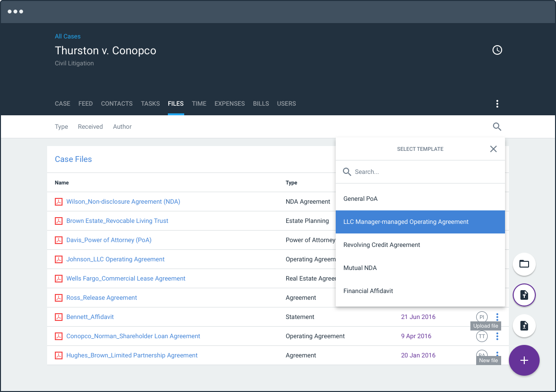Choose the Mutual NDA template
This screenshot has width=556, height=392.
pos(420,268)
